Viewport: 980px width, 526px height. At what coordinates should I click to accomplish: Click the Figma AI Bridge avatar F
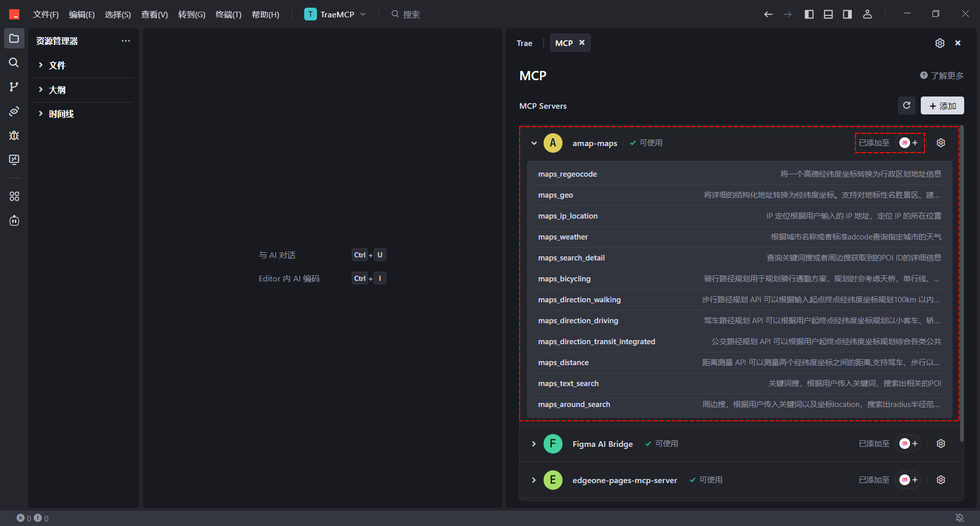coord(553,444)
